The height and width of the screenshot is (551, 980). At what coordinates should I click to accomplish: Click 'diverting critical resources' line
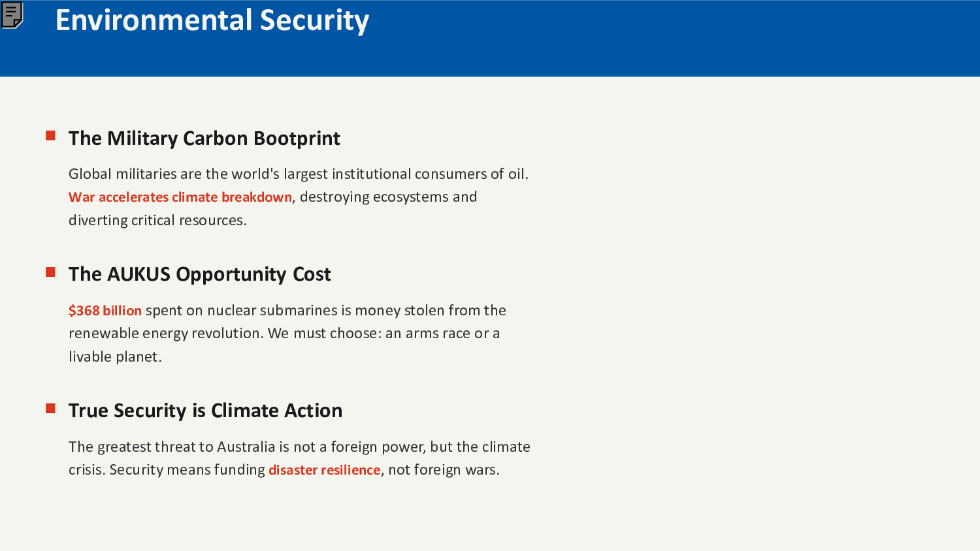point(157,221)
